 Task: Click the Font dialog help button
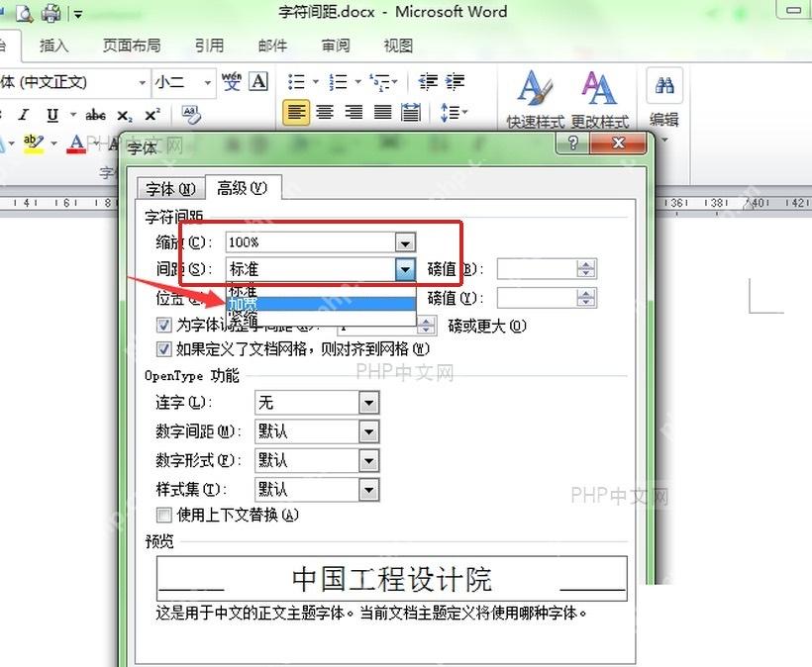(x=572, y=143)
